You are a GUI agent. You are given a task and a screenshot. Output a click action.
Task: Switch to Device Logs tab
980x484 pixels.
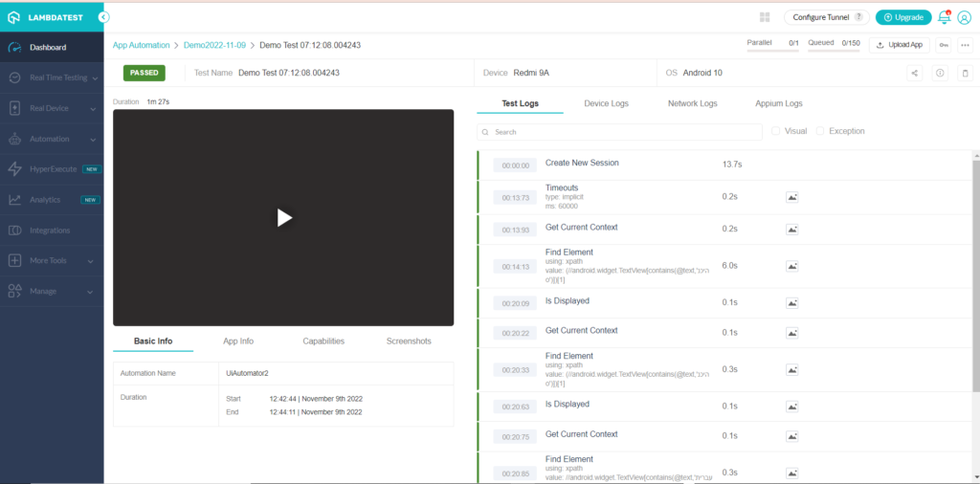606,103
